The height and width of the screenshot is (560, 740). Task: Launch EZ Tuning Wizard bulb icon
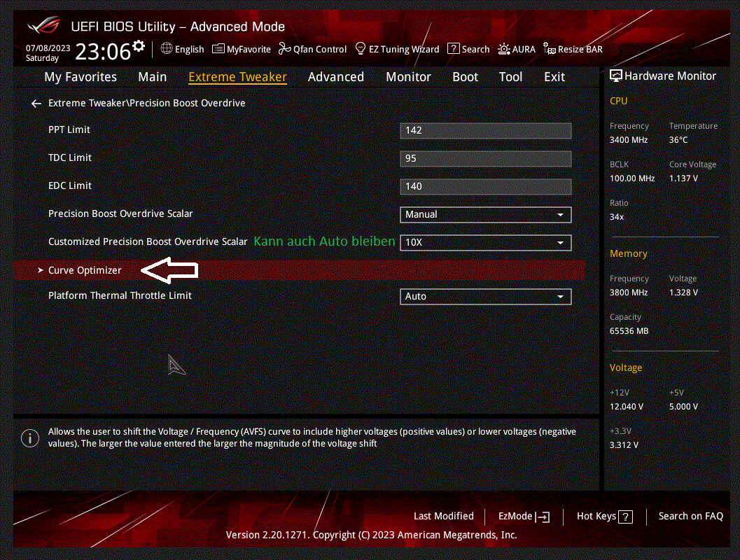[361, 48]
